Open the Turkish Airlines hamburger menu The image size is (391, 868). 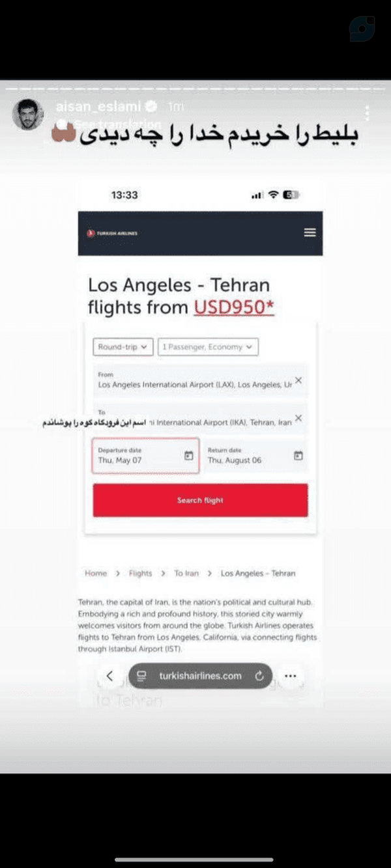coord(310,232)
